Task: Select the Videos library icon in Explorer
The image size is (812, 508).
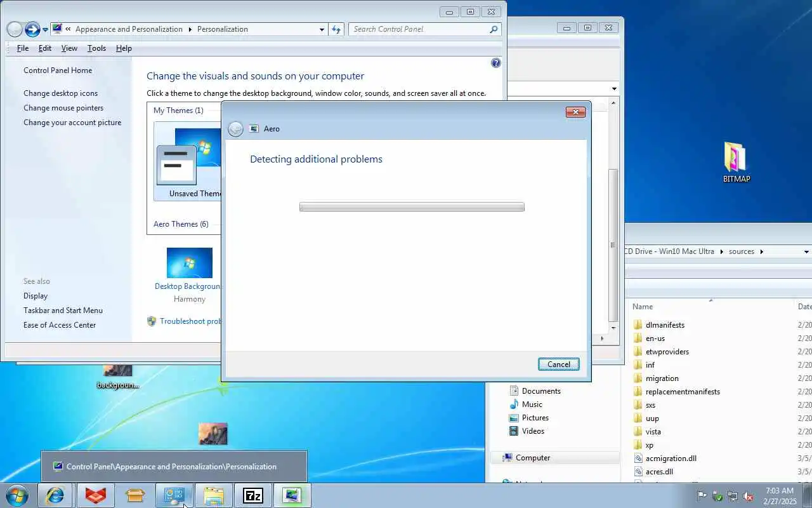Action: click(x=514, y=431)
